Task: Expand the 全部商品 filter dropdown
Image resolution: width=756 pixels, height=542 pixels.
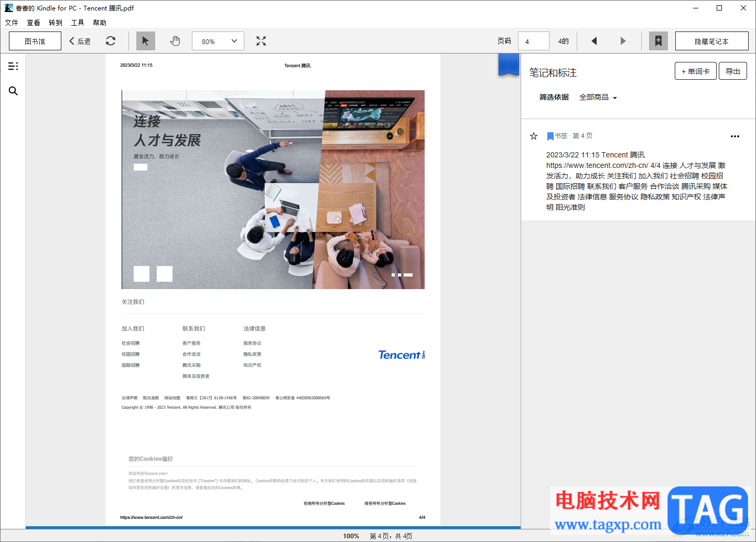Action: click(598, 98)
